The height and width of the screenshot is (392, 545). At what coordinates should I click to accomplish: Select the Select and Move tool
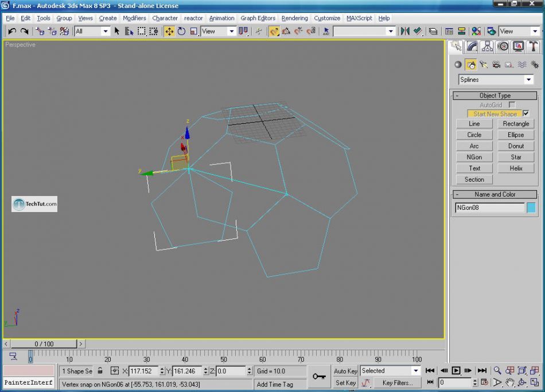coord(169,32)
